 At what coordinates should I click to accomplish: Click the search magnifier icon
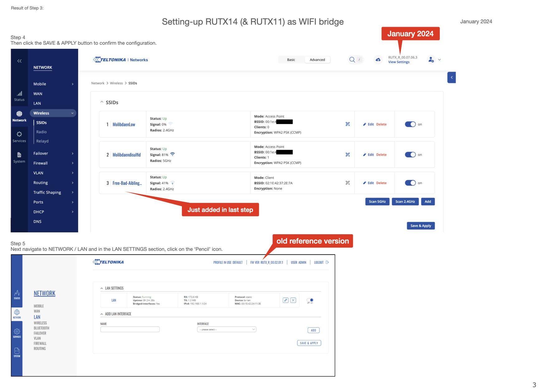click(352, 60)
